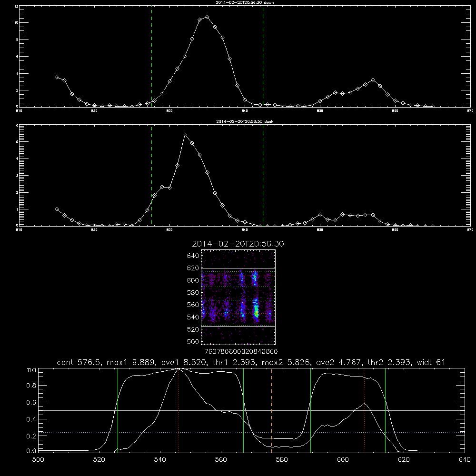Click the orange dashed center line in bottom plot
The width and height of the screenshot is (476, 476).
click(x=271, y=410)
